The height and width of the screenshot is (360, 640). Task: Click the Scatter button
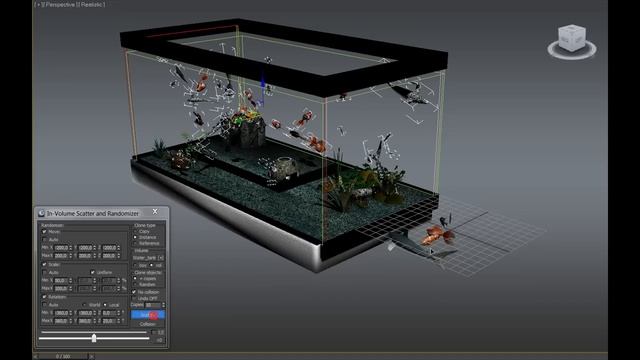(148, 315)
